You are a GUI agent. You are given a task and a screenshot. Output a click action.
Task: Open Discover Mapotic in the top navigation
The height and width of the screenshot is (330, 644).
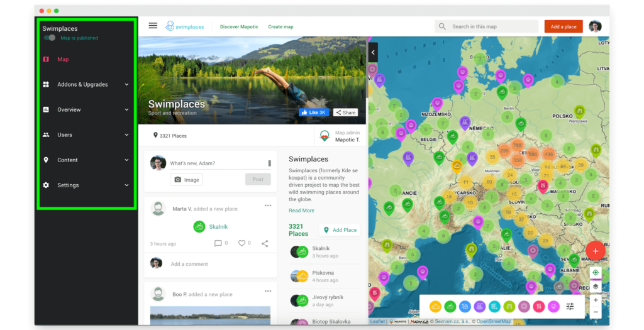tap(239, 26)
